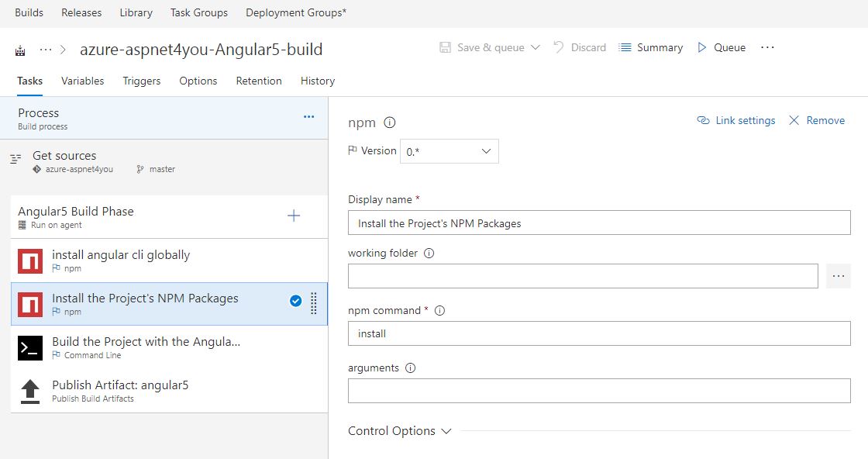The height and width of the screenshot is (459, 868).
Task: Click the npm command input field
Action: click(600, 333)
